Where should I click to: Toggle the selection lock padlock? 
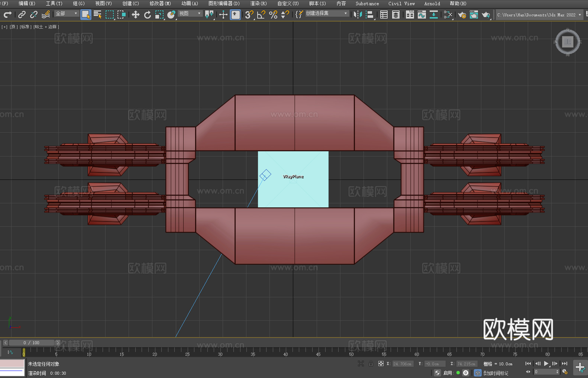coord(371,364)
